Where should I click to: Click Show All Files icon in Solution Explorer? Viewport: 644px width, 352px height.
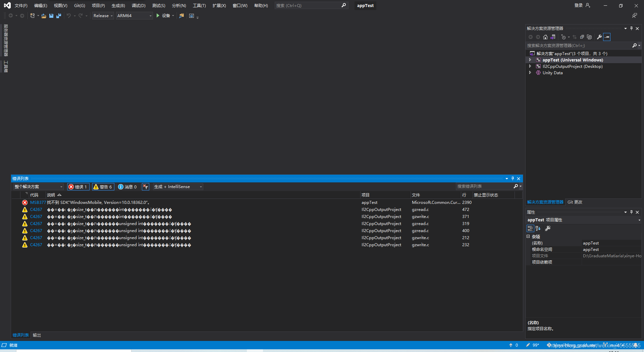(589, 37)
